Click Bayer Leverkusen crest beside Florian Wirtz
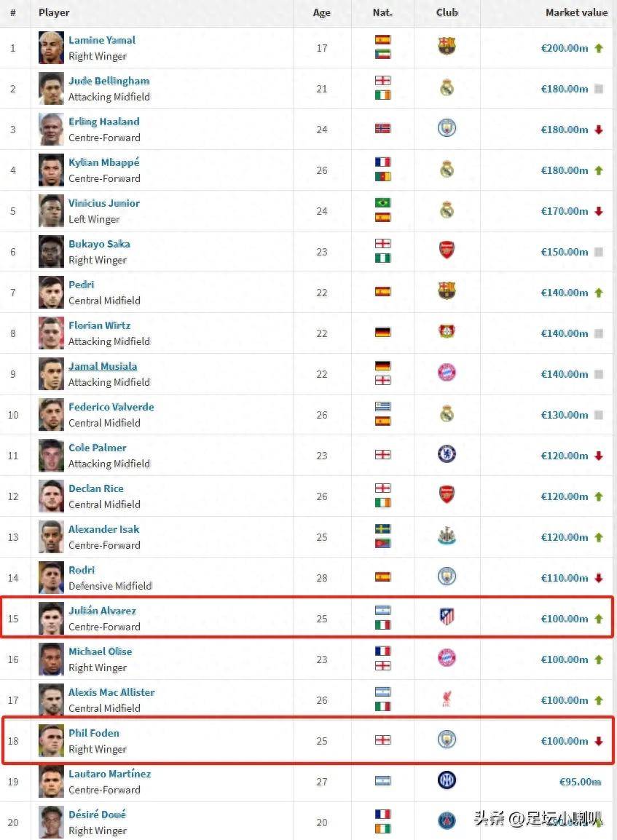This screenshot has width=617, height=840. coord(447,332)
